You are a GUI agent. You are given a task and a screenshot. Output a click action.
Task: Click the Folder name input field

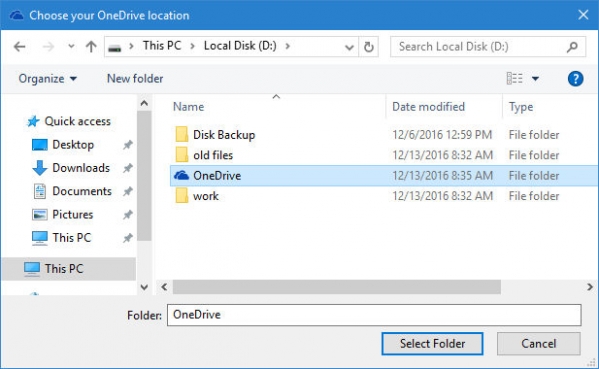[374, 315]
